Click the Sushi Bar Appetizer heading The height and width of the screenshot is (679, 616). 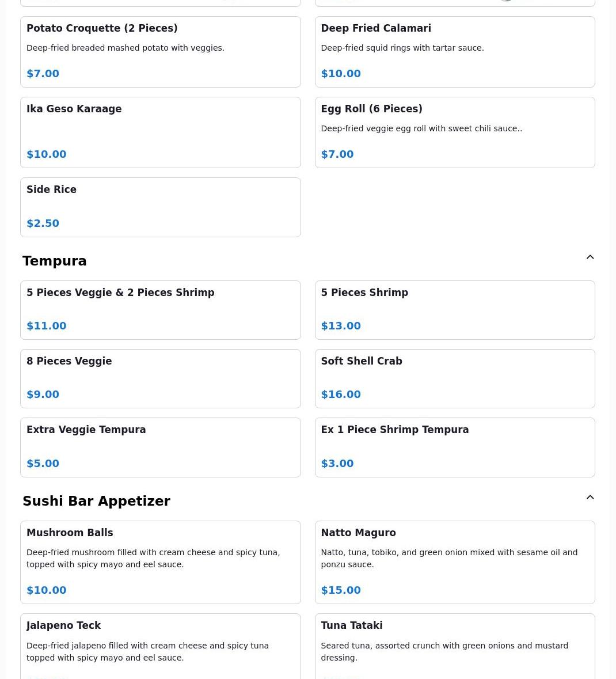coord(96,501)
